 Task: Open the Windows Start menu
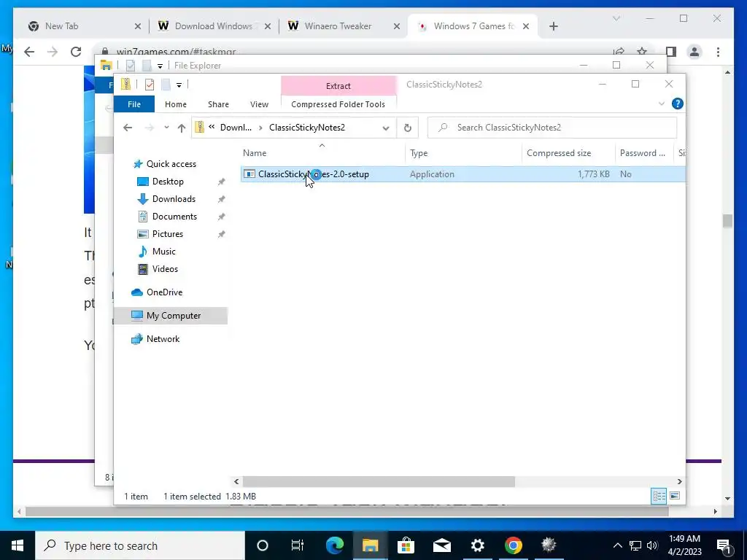coord(18,545)
